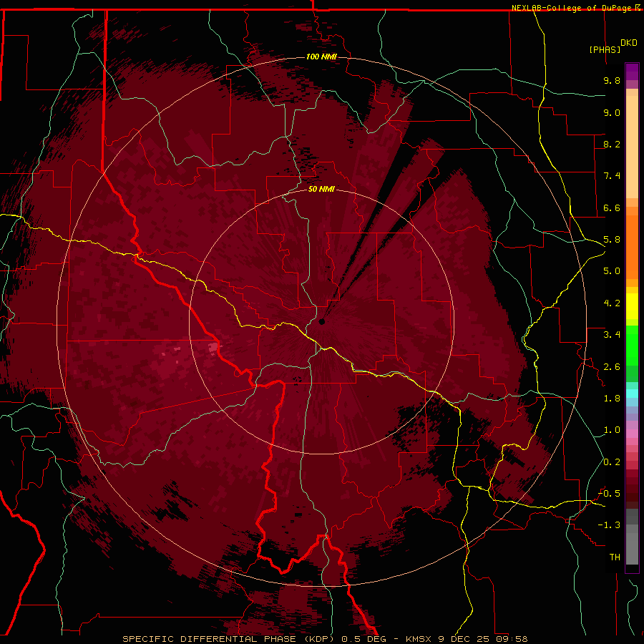Click the KMSX station identifier in caption
The width and height of the screenshot is (644, 644).
(419, 639)
